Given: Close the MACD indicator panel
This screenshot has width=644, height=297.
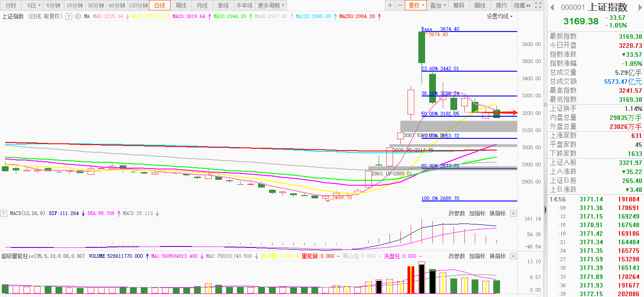Looking at the screenshot, I should pos(513,213).
